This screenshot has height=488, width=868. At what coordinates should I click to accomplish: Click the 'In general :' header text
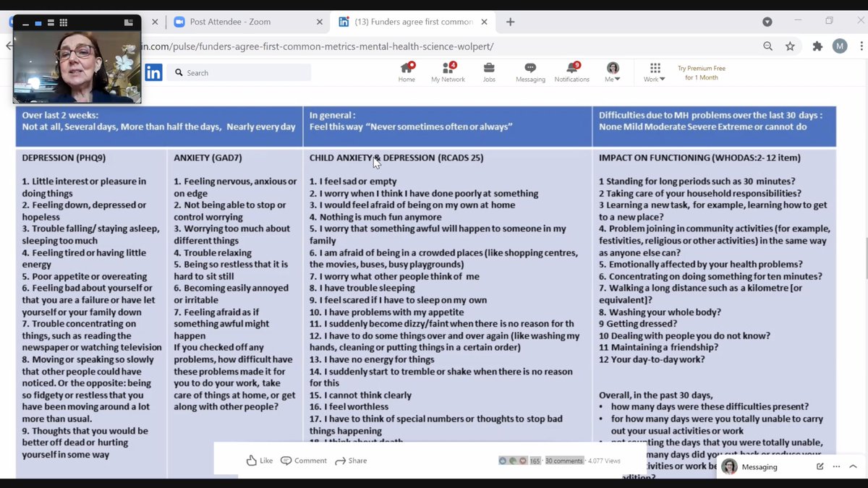332,115
